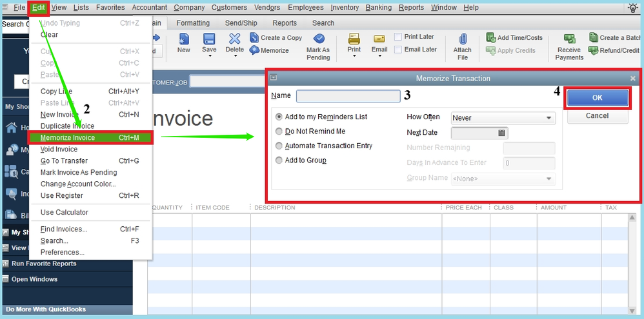Click the Do More With QuickBooks bar
Viewport: 644px width, 319px height.
66,309
